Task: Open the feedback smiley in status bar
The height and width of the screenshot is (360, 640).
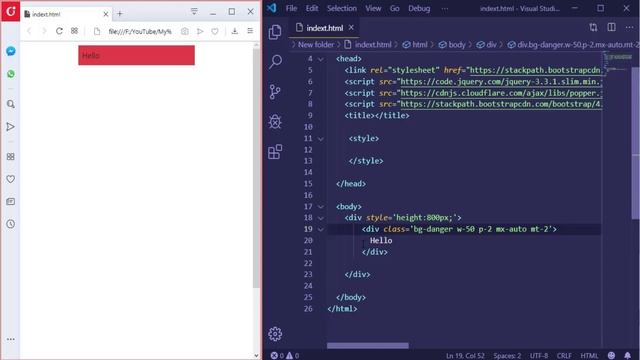Action: click(611, 356)
